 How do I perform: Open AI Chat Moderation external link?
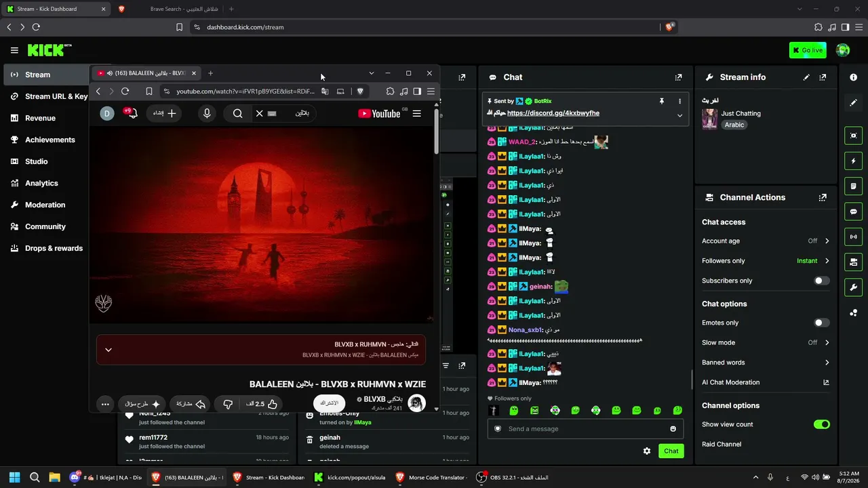click(826, 382)
